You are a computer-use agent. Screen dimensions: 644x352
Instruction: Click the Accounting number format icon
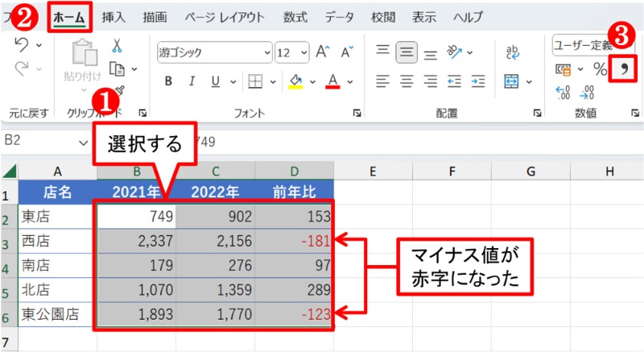point(563,70)
